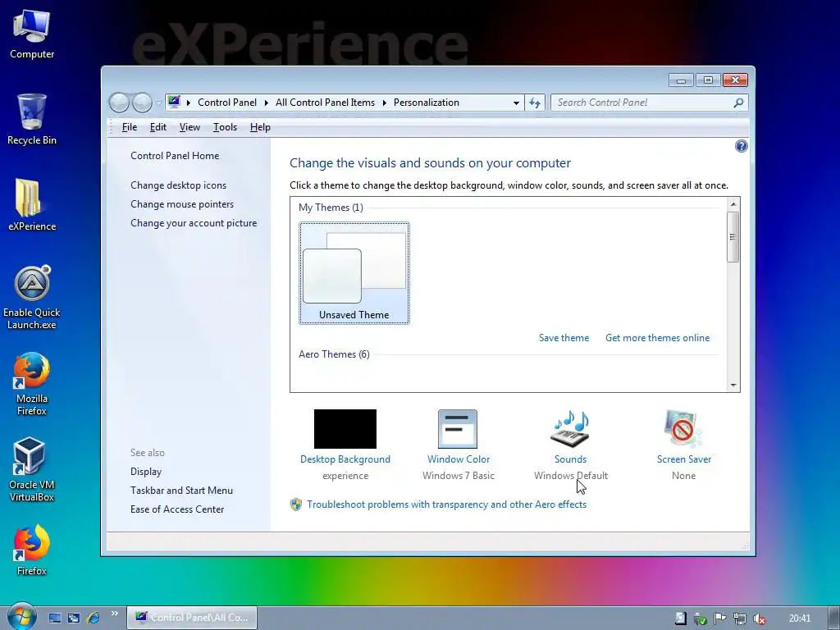
Task: Click the Personalization breadcrumb
Action: click(427, 103)
